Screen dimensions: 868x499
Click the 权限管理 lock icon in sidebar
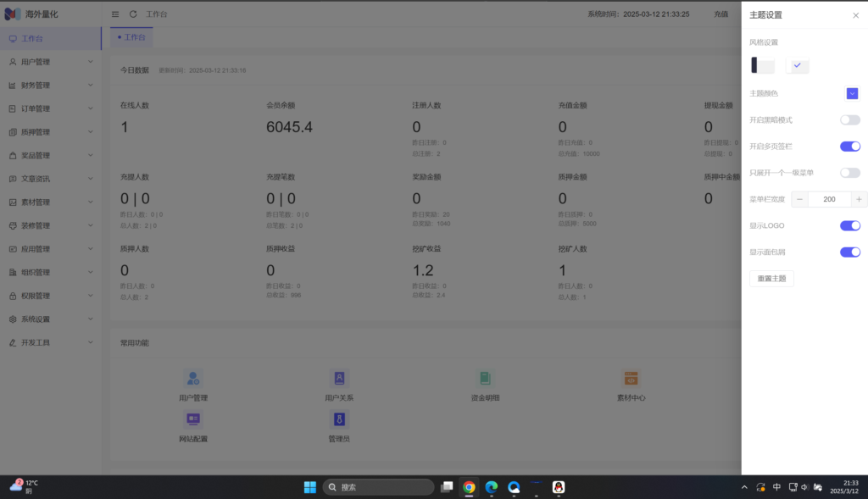tap(13, 296)
